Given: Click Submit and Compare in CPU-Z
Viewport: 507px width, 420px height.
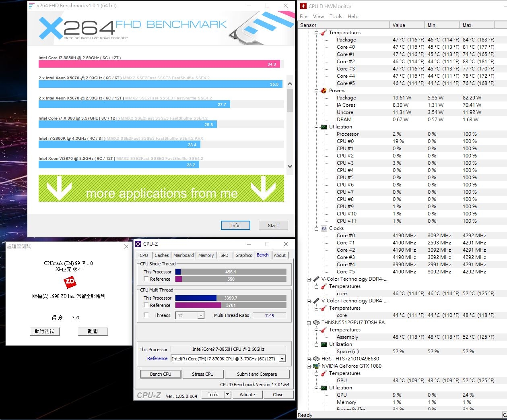Looking at the screenshot, I should (x=257, y=374).
